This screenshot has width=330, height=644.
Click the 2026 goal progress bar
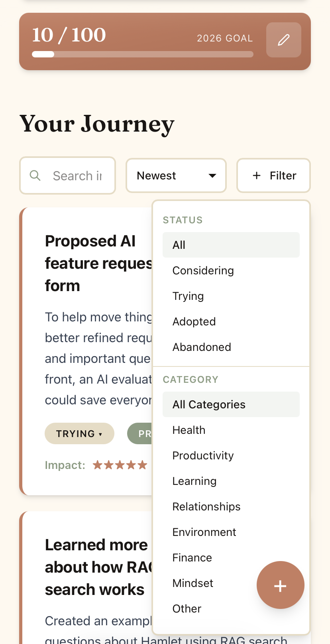point(142,54)
